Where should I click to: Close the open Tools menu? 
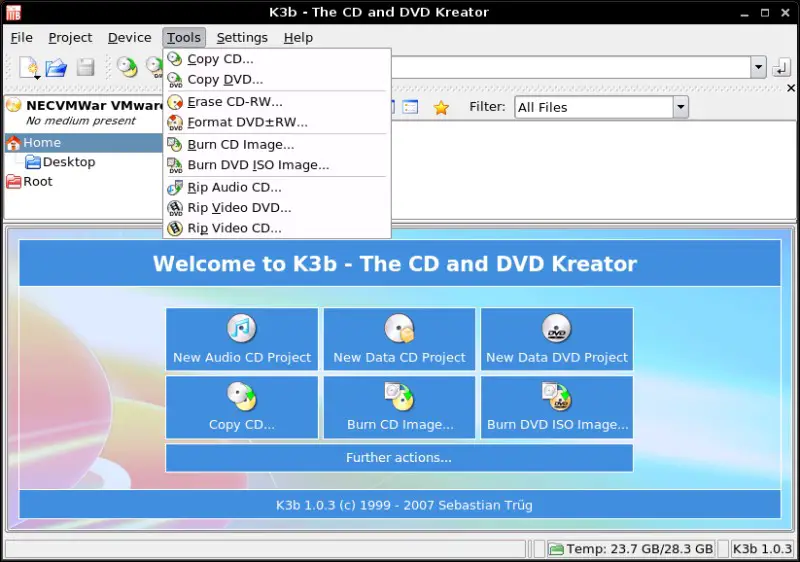(184, 38)
